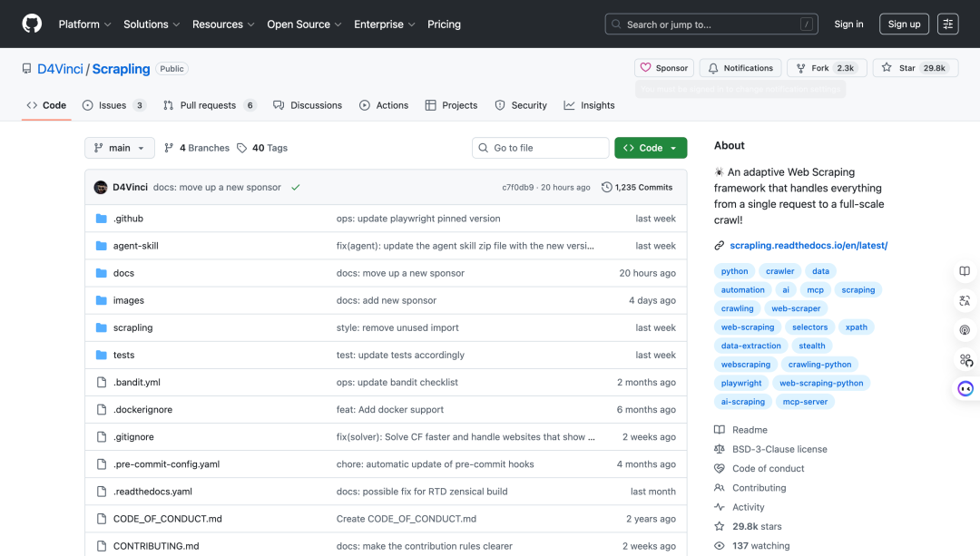Image resolution: width=980 pixels, height=556 pixels.
Task: Open appearance settings icon in header
Action: pos(947,24)
